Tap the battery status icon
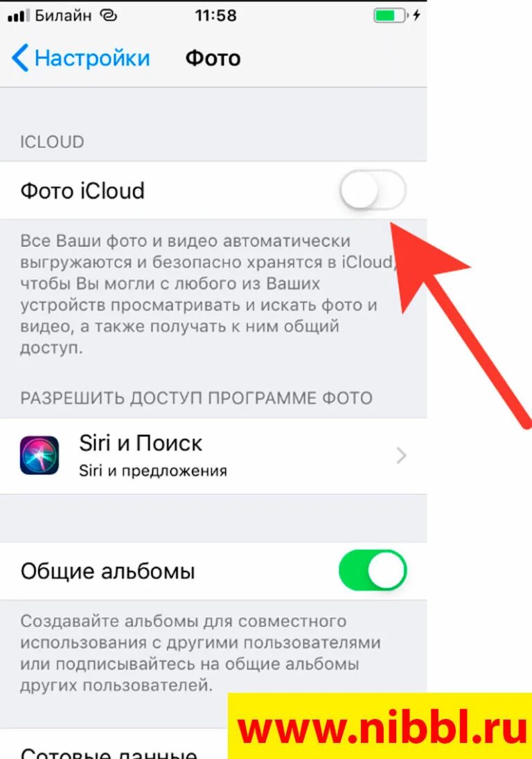This screenshot has height=759, width=532. (391, 15)
